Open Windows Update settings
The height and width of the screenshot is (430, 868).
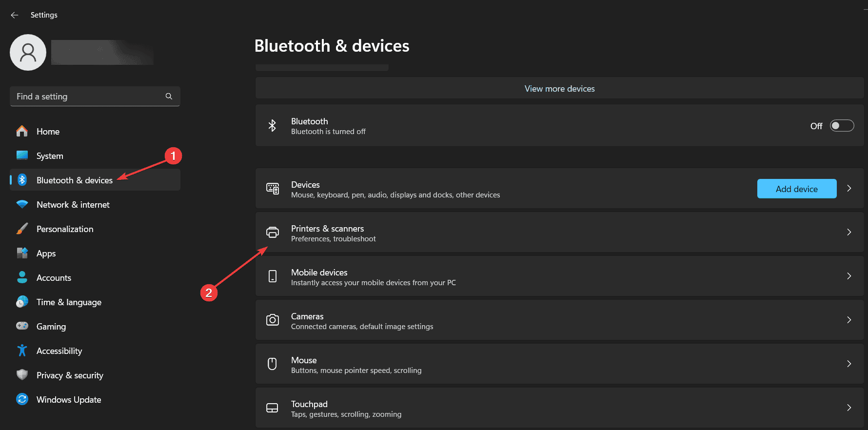(95, 399)
